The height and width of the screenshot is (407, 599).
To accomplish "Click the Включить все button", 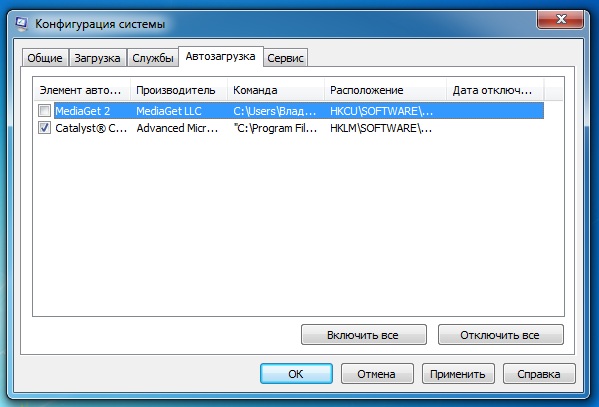I will (363, 335).
